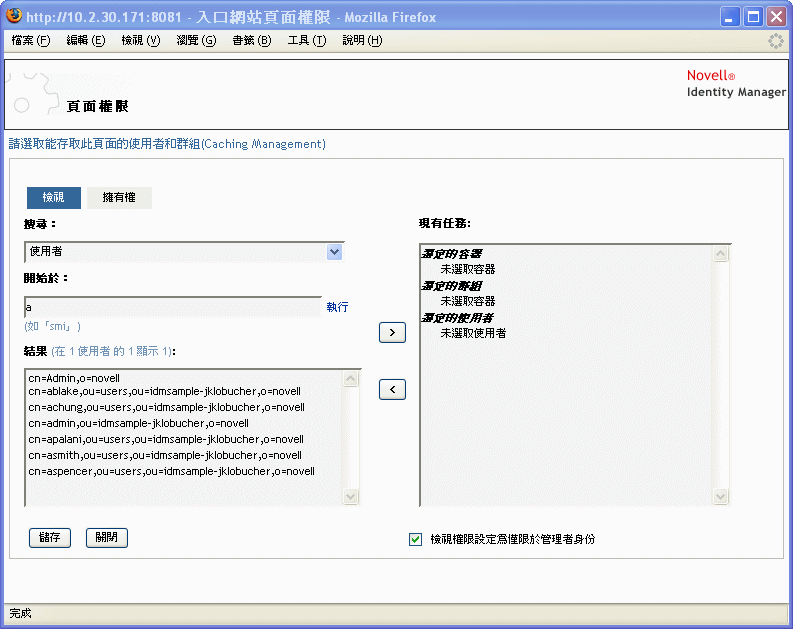
Task: Switch to the 擁有權 tab
Action: coord(119,198)
